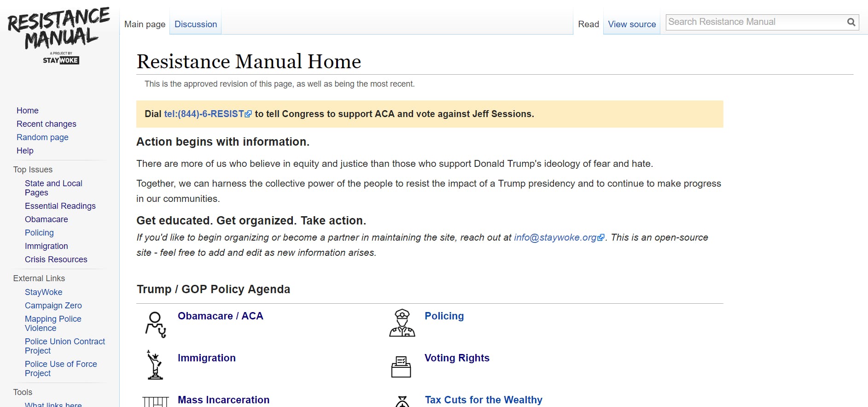Open Police Use of Force Project
868x407 pixels.
point(61,369)
